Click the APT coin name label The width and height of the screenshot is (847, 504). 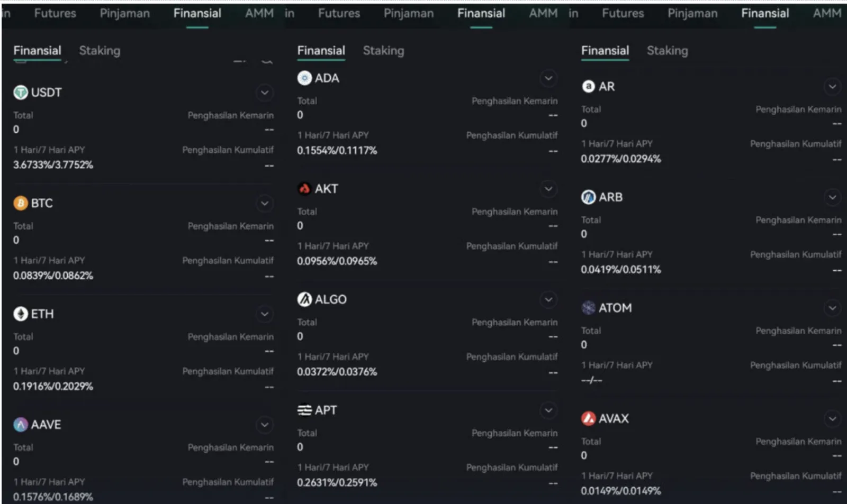click(326, 410)
